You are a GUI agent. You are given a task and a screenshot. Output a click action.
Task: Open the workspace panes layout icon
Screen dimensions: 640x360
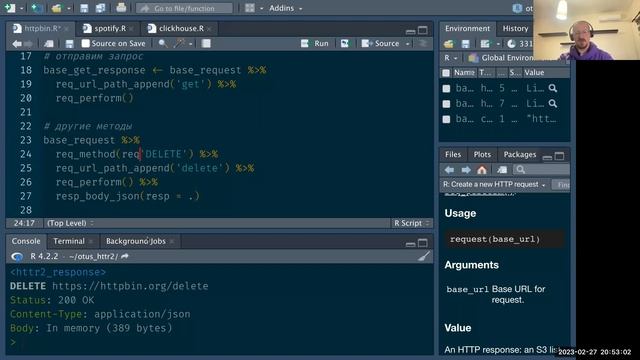click(250, 8)
